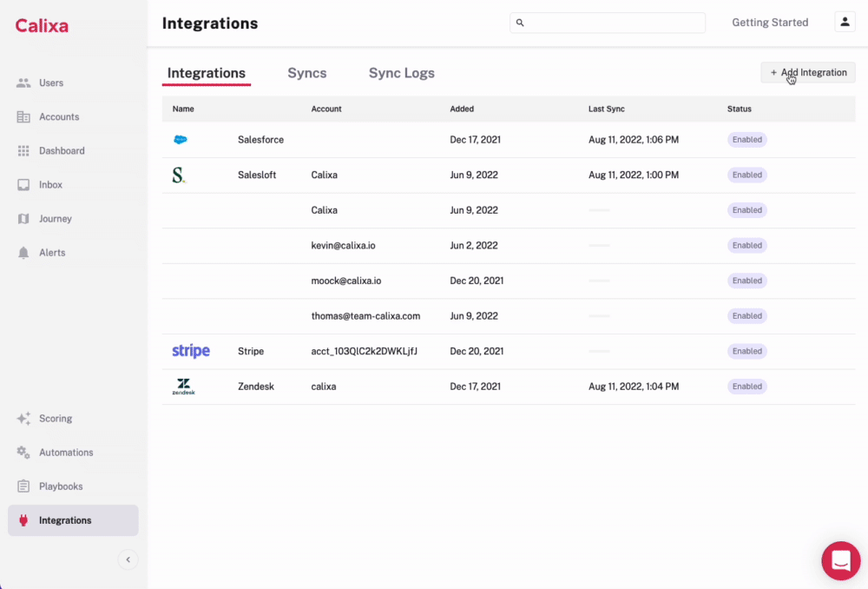
Task: Click the acct_103QlC2k2DWKLjfJ account cell
Action: click(365, 351)
